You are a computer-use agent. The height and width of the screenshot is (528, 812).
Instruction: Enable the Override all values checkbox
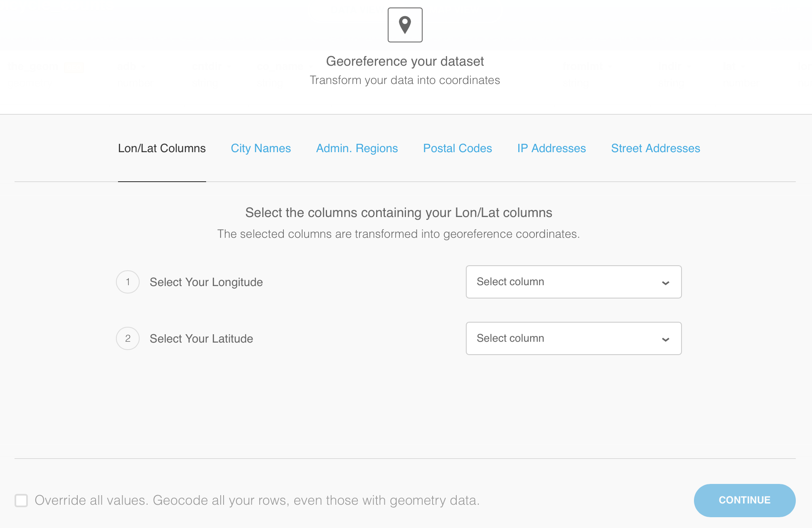(21, 500)
